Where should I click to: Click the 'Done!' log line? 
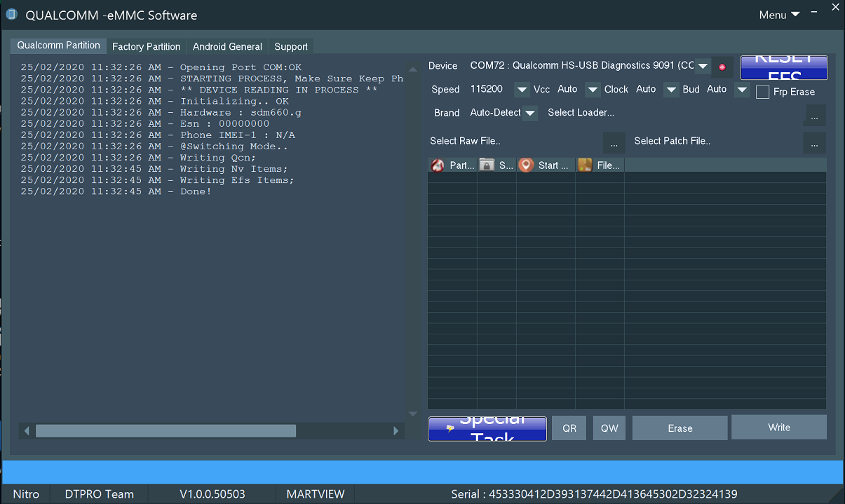coord(116,191)
